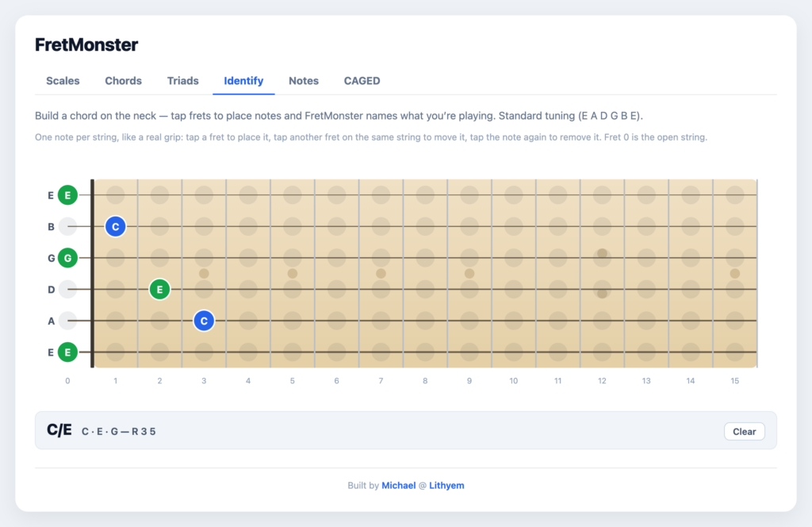Place note at fret 14 on low E string
This screenshot has width=812, height=527.
tap(691, 352)
